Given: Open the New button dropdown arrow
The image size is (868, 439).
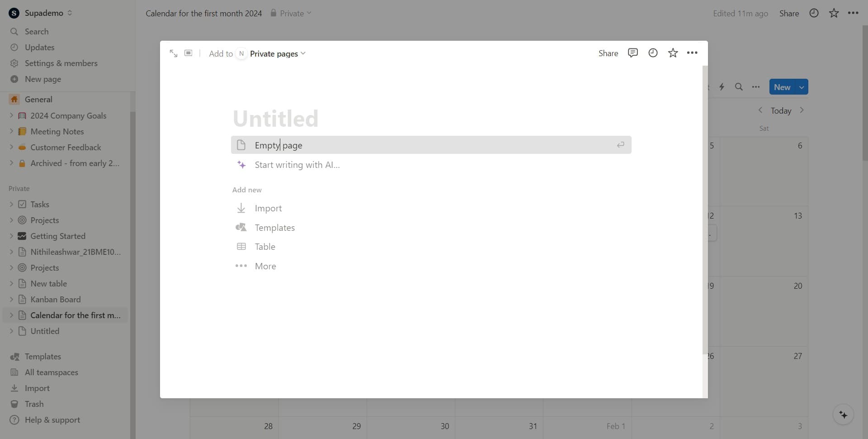Looking at the screenshot, I should 802,86.
